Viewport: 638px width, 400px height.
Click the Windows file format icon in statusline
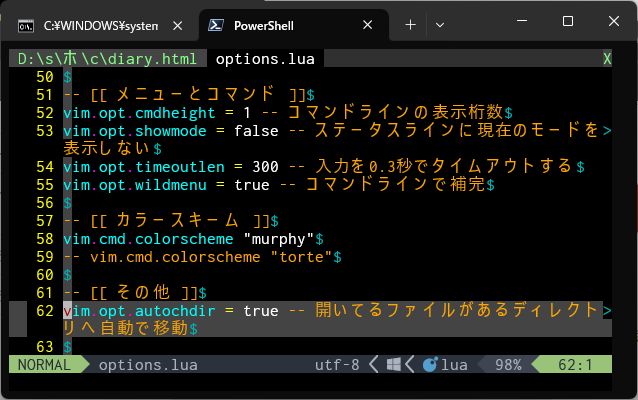[x=393, y=365]
